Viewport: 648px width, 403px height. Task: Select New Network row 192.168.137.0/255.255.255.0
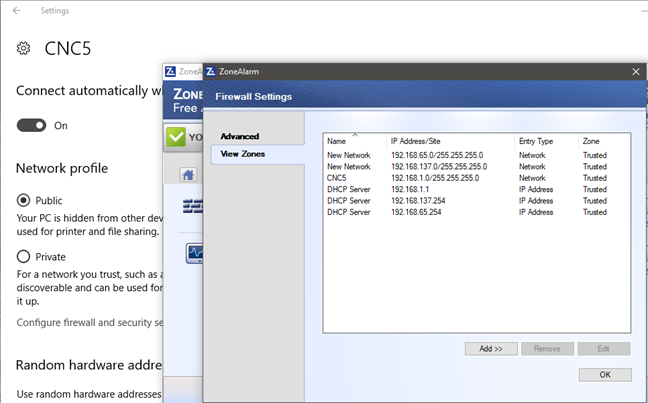(x=477, y=167)
